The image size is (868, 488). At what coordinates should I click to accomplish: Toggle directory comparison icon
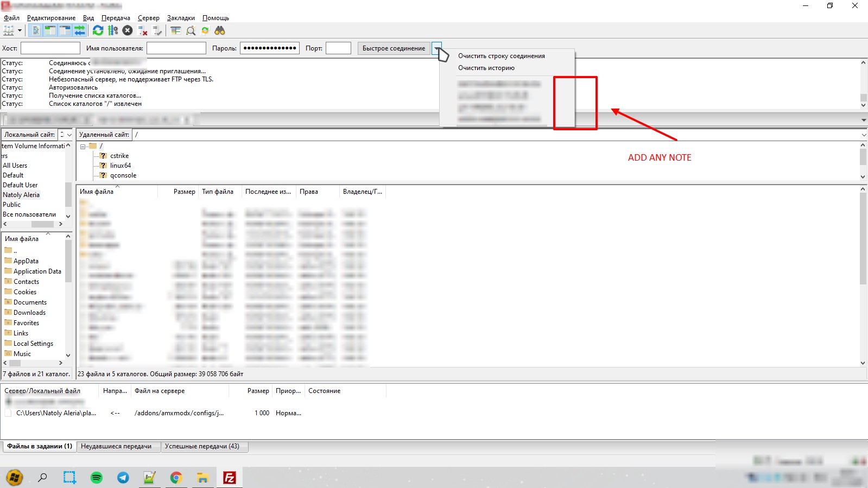(191, 30)
